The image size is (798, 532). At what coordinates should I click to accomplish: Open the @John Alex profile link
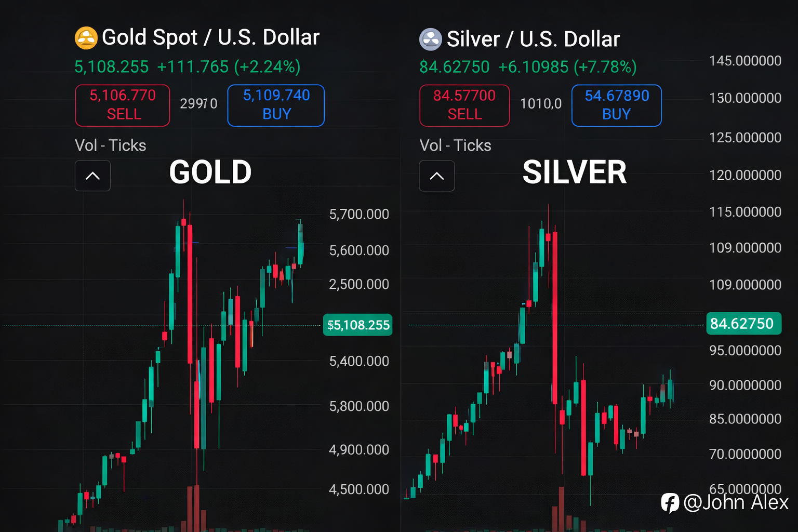coord(736,502)
